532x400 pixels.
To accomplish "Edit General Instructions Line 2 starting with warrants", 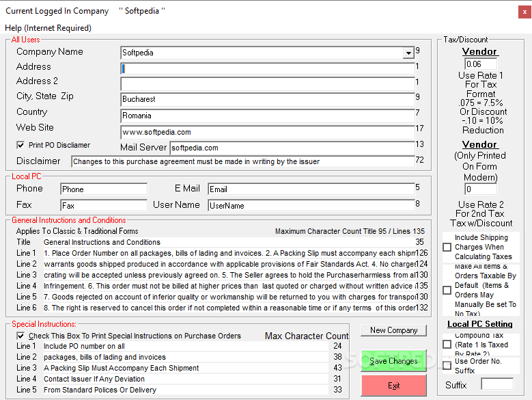I will (x=229, y=264).
